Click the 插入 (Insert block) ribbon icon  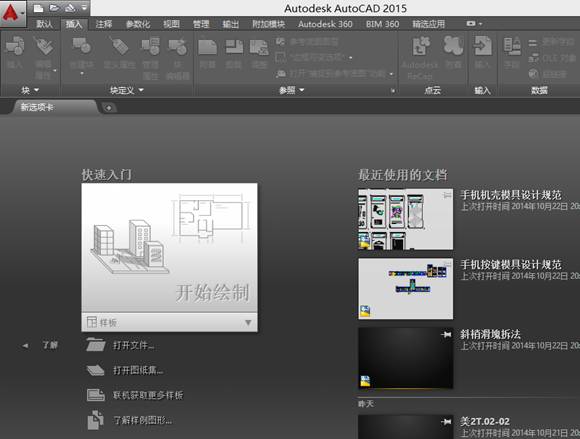click(x=15, y=46)
